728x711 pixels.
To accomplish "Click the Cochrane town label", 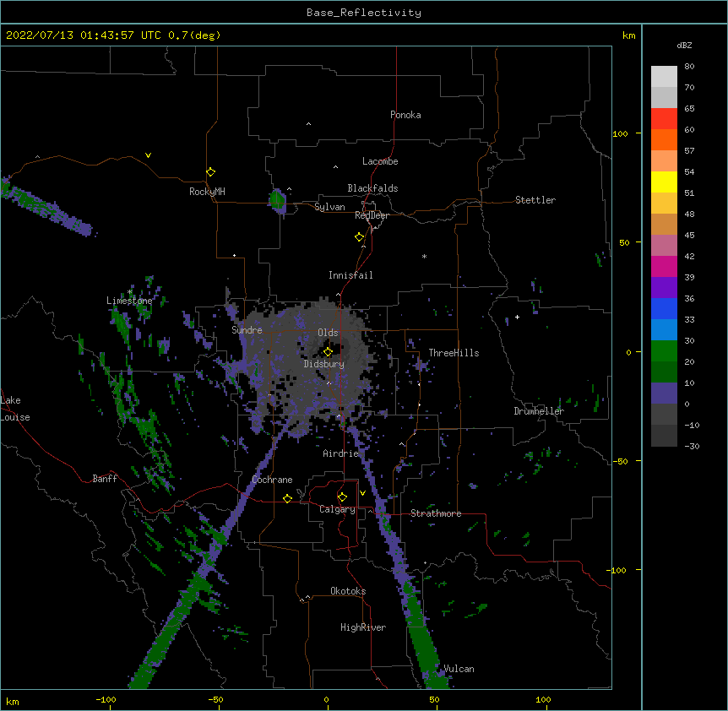I will [272, 480].
